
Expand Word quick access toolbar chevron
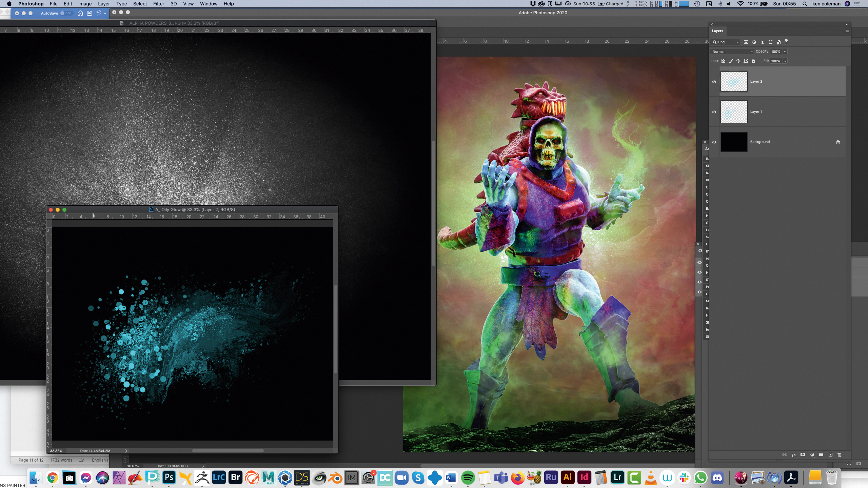pos(105,13)
